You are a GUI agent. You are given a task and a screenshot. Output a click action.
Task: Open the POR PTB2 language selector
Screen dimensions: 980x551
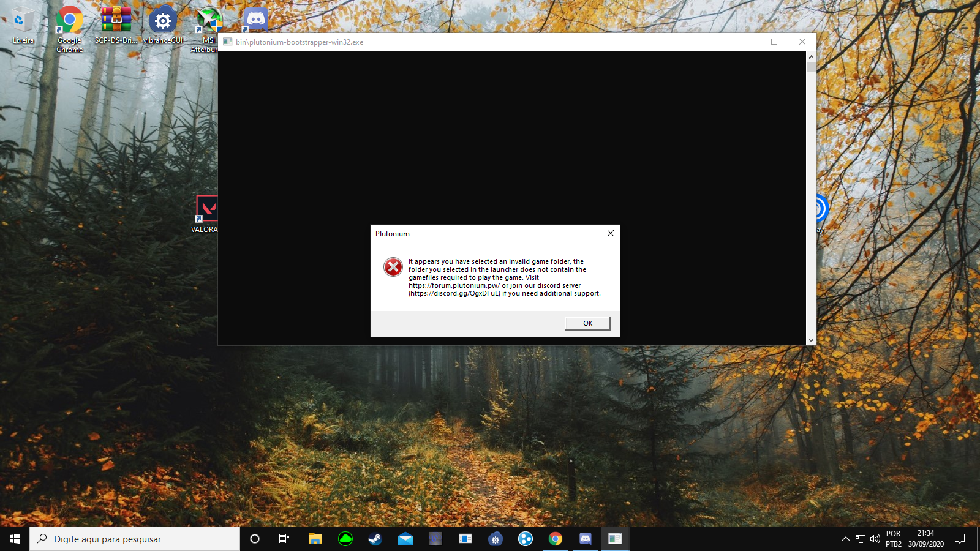tap(894, 539)
